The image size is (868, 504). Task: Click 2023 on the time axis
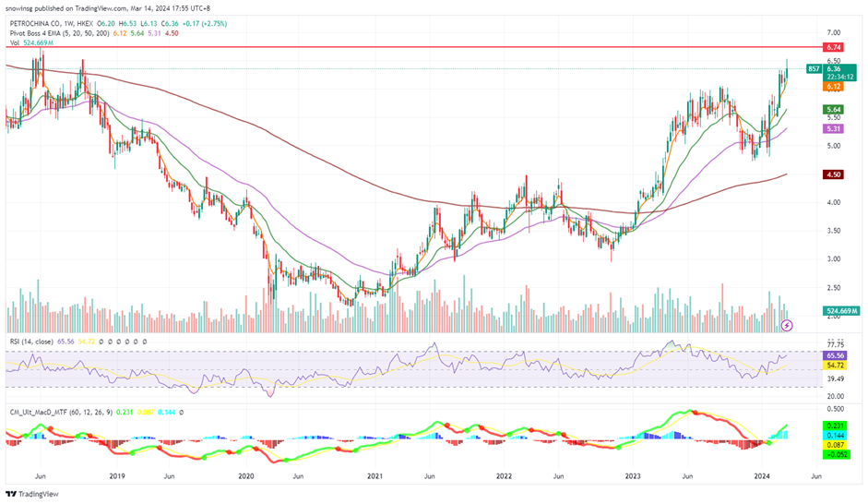[633, 476]
